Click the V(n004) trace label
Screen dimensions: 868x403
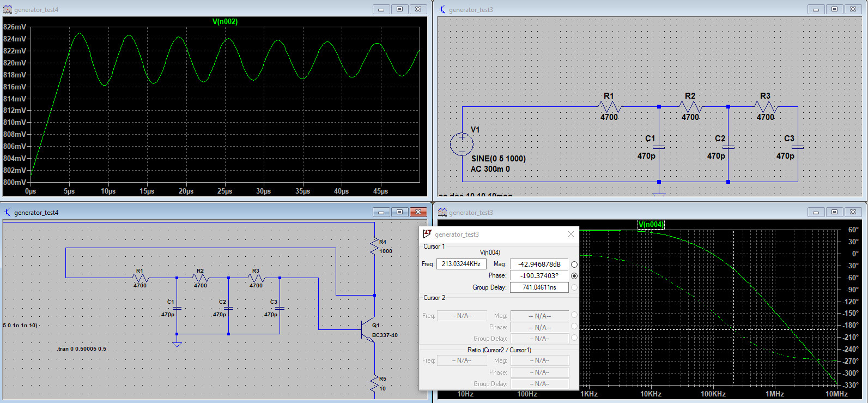click(x=651, y=225)
